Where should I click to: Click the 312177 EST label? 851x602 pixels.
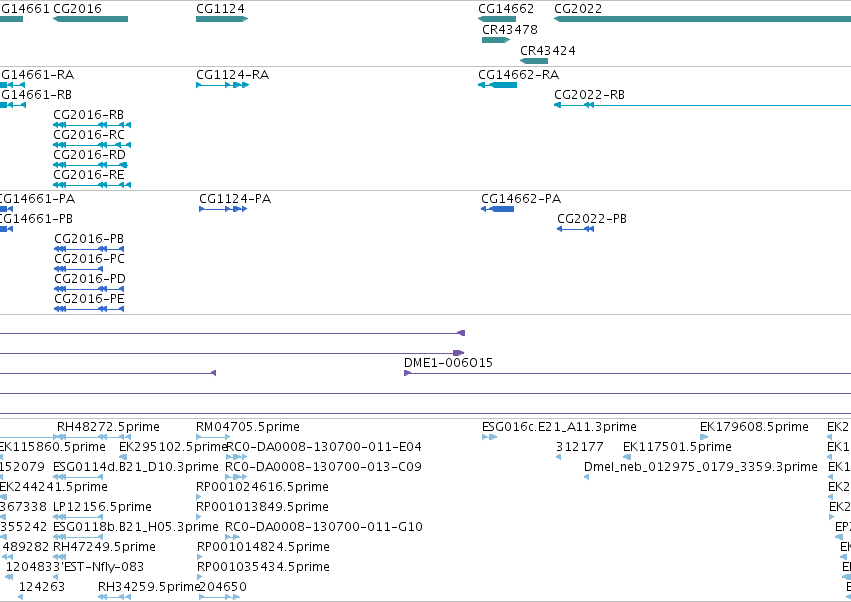pyautogui.click(x=580, y=447)
